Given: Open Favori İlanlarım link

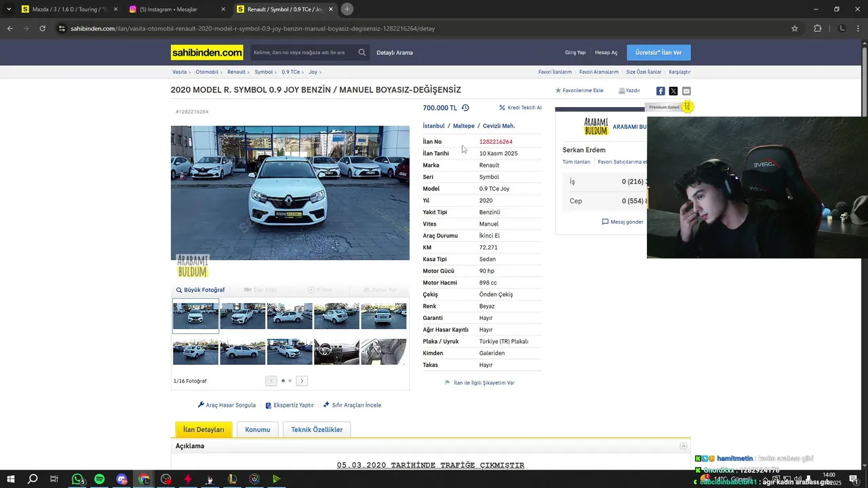Looking at the screenshot, I should point(555,72).
